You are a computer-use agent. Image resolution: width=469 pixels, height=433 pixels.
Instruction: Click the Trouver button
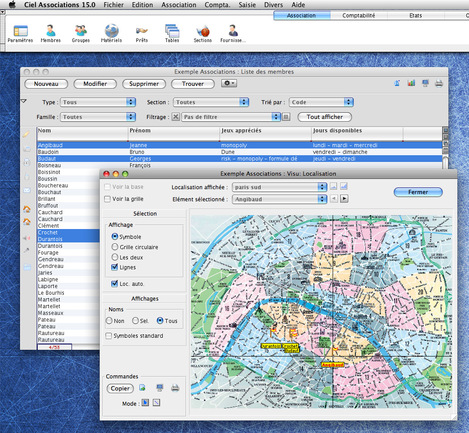pos(193,84)
